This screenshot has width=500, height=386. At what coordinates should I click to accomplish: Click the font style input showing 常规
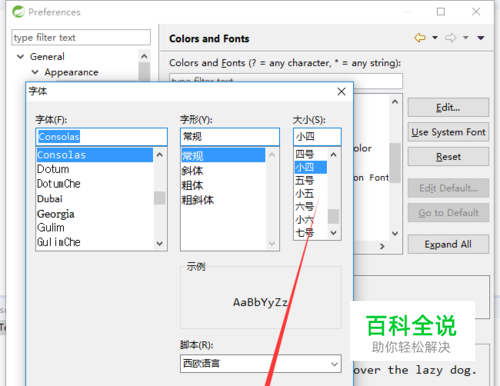[x=230, y=137]
